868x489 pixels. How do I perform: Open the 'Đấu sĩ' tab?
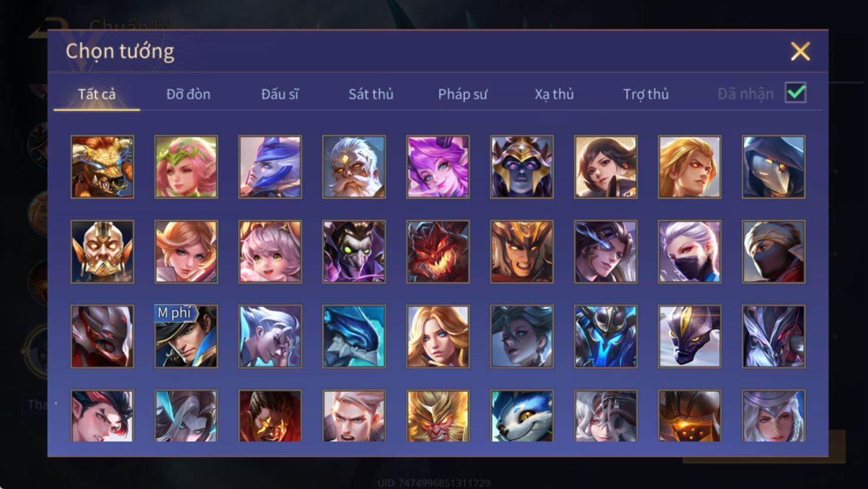(280, 94)
